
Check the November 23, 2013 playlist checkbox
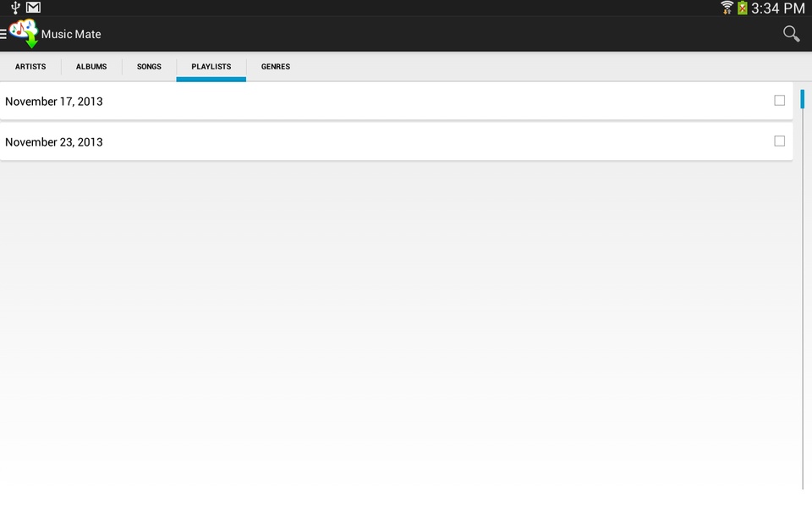click(x=779, y=141)
